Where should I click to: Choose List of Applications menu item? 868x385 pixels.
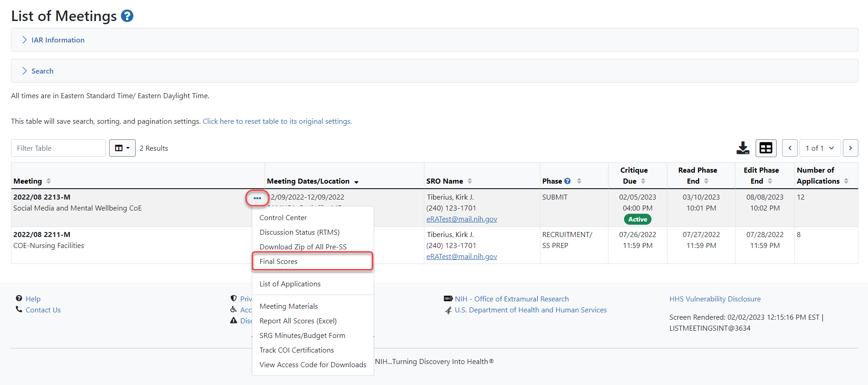[x=290, y=284]
